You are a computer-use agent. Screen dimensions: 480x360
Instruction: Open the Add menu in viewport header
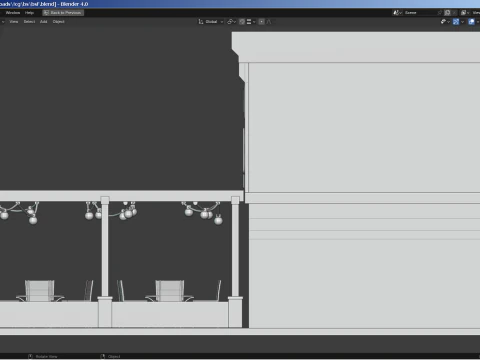pyautogui.click(x=44, y=22)
